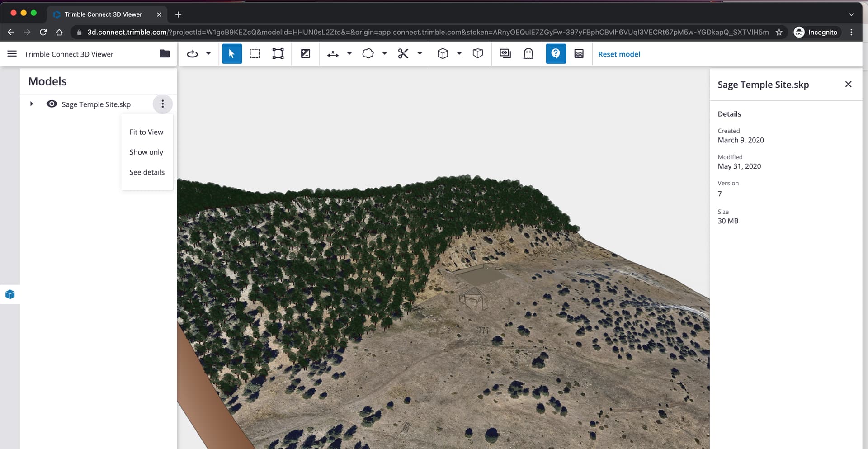The width and height of the screenshot is (868, 449).
Task: Select Show only in the context menu
Action: point(146,152)
